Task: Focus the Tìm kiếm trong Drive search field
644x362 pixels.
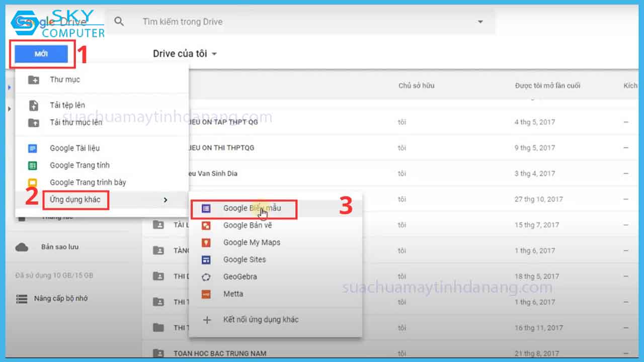Action: (x=299, y=22)
